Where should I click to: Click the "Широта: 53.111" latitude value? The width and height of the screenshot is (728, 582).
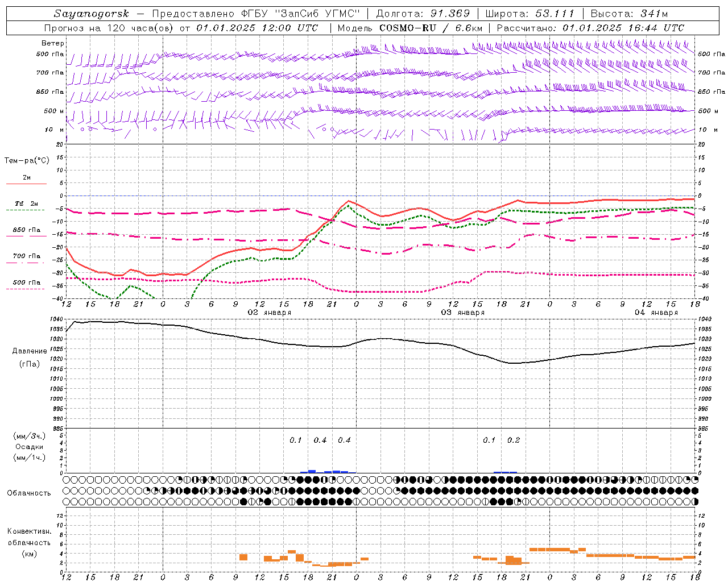tap(530, 14)
